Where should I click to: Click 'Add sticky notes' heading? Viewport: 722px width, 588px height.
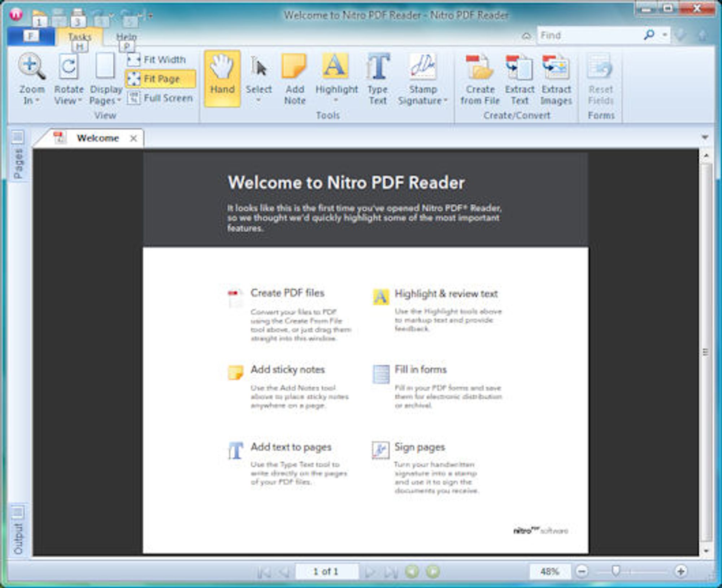point(288,370)
